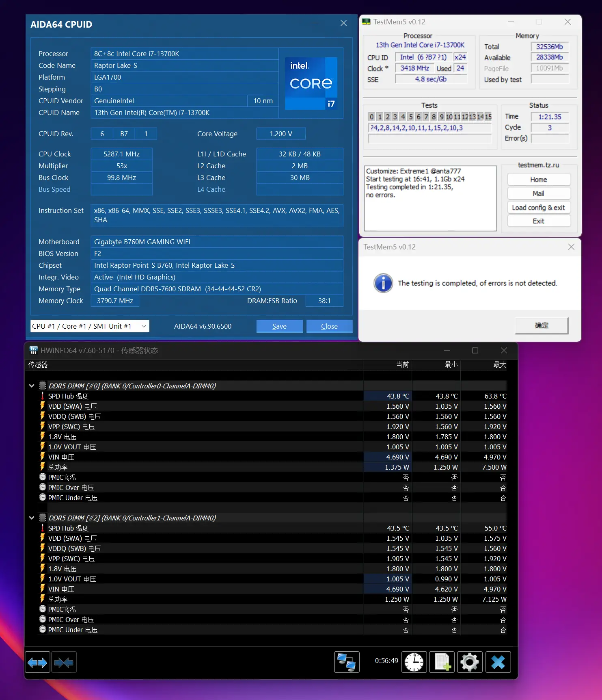Click thermometer icon of DIMM #0 SPD Hub
Image resolution: width=602 pixels, height=700 pixels.
(43, 396)
